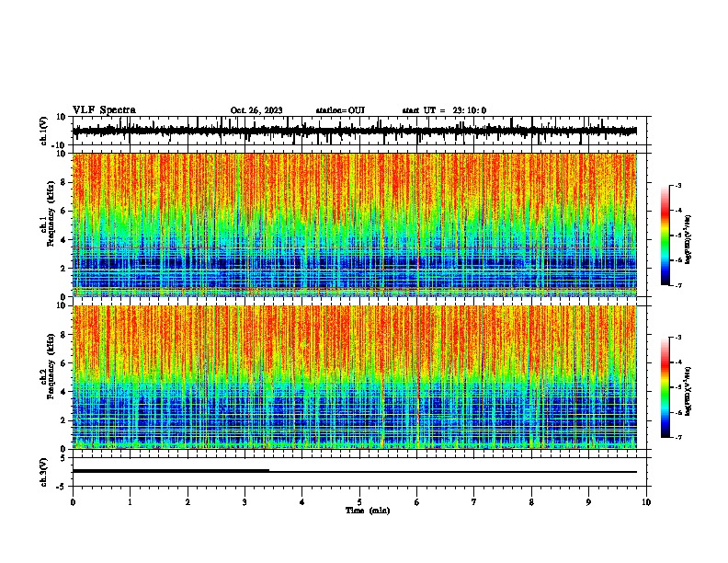Click the ch.2 spectrogram "8" kHz tick label
Viewport: 728px width, 563px height.
point(64,335)
